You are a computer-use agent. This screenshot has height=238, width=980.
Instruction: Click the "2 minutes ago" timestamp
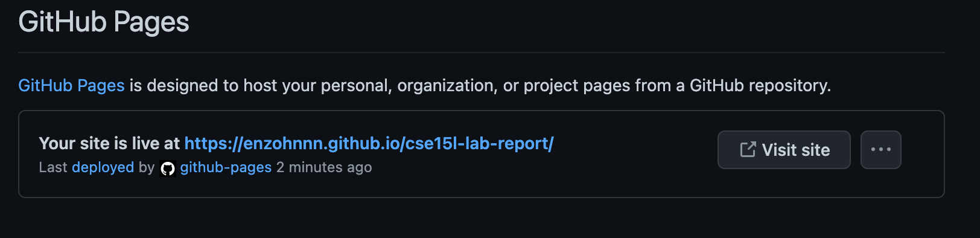324,167
